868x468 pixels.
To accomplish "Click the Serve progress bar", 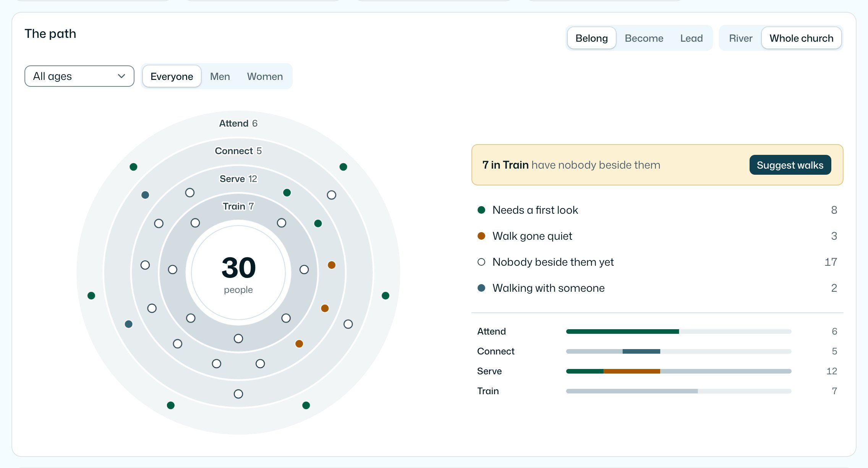I will [x=679, y=371].
